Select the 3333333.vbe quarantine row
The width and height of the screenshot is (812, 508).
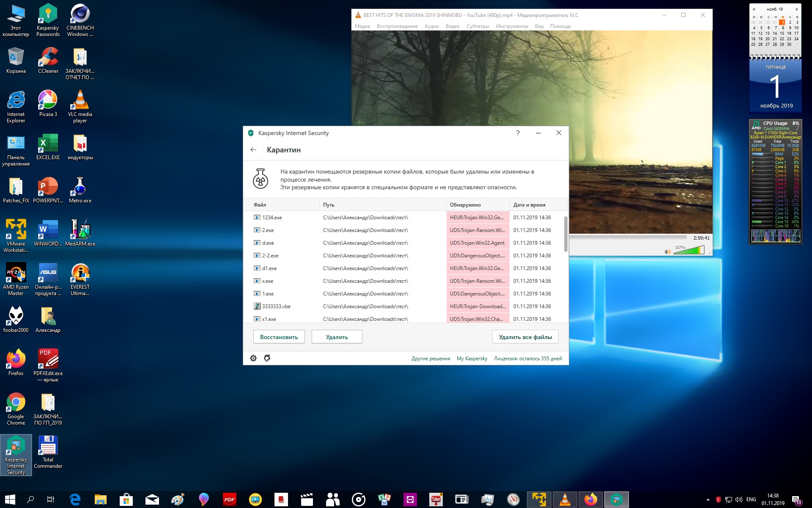(x=276, y=306)
